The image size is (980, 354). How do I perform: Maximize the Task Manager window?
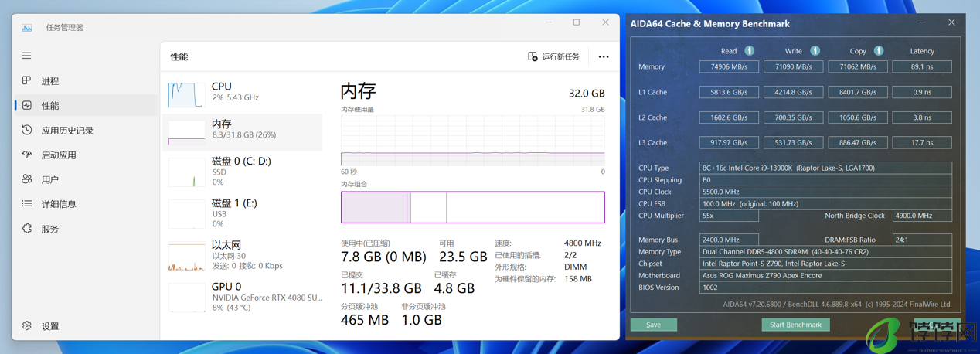pos(577,23)
